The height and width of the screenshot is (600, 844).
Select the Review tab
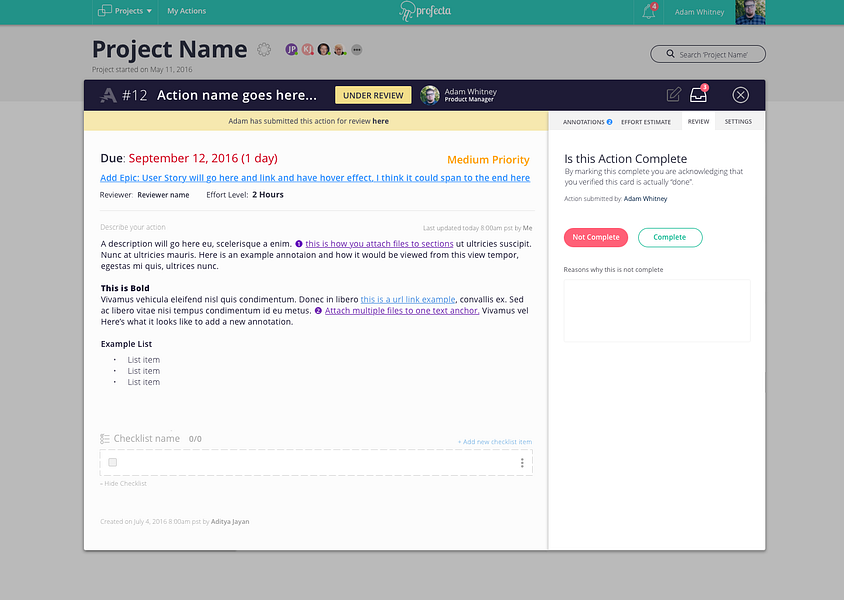point(698,122)
